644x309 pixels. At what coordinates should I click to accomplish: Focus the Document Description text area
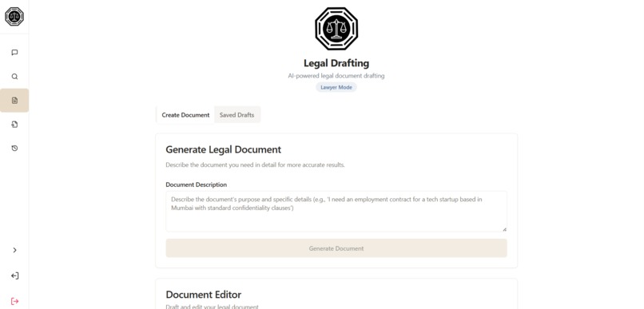pyautogui.click(x=336, y=212)
